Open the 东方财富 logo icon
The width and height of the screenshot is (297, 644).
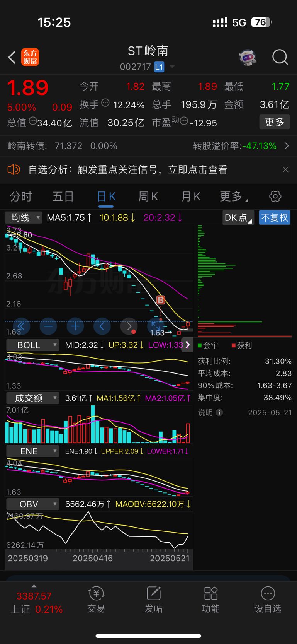[30, 57]
